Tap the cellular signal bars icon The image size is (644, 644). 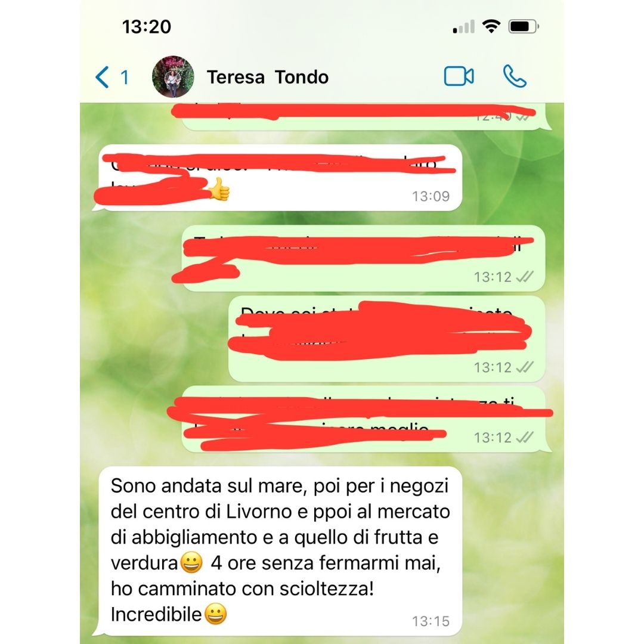[x=464, y=27]
